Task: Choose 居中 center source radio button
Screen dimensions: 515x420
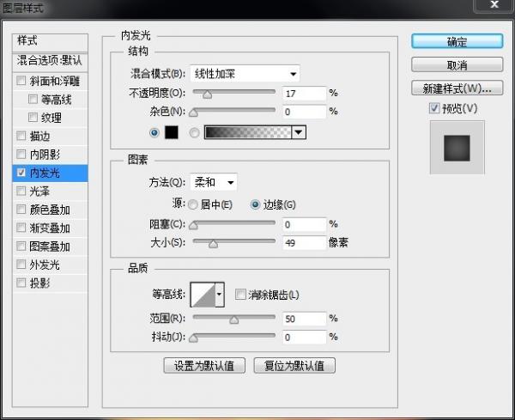Action: [192, 204]
